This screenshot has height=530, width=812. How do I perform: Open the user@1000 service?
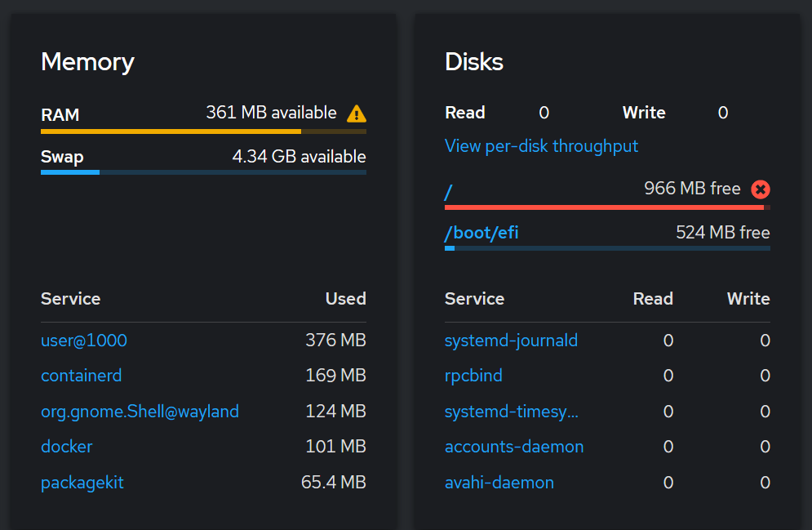click(x=84, y=341)
